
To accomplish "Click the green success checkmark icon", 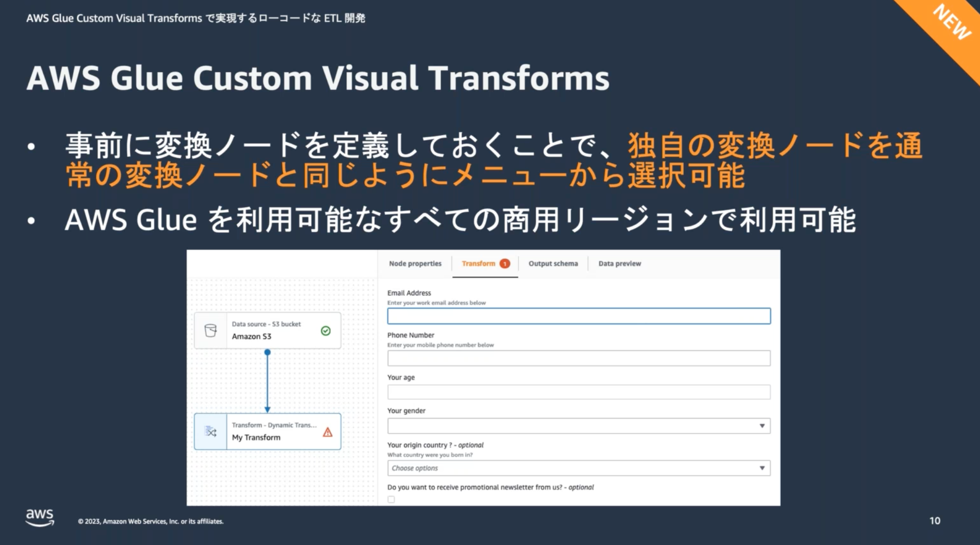I will pyautogui.click(x=326, y=331).
